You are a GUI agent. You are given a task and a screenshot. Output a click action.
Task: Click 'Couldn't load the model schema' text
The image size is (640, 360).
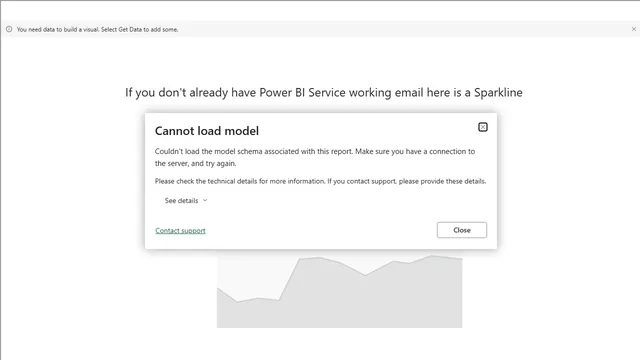(x=315, y=157)
